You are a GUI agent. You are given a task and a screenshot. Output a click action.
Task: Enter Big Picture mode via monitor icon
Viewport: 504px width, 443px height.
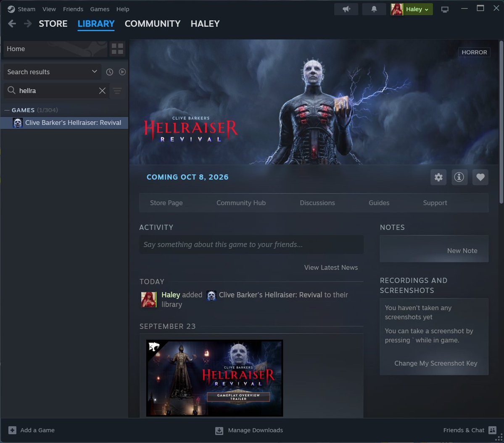445,10
